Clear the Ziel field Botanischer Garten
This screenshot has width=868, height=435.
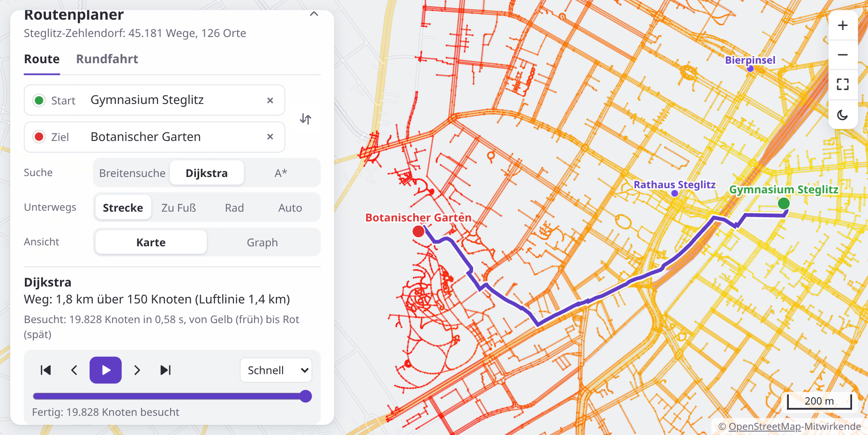tap(270, 137)
